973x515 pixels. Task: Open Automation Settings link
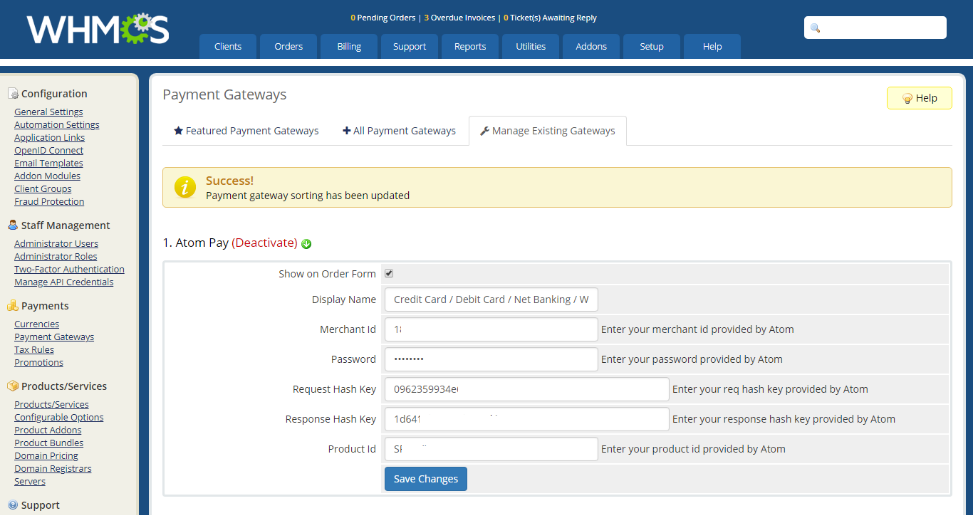(56, 125)
